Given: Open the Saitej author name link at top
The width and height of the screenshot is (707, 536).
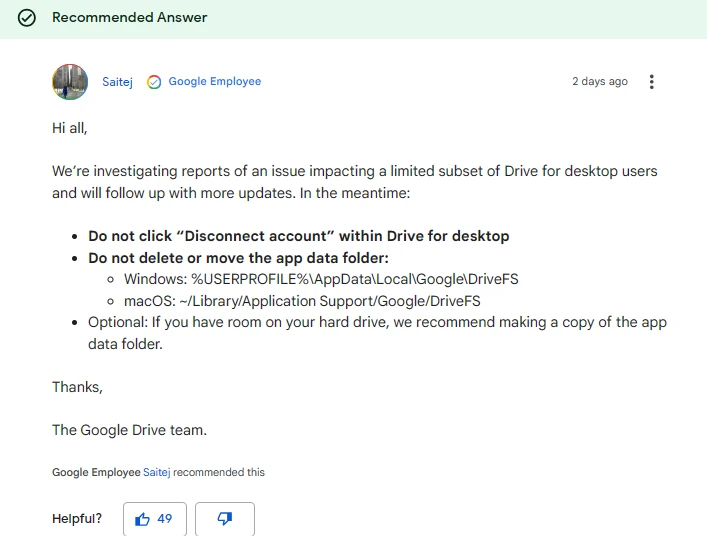Looking at the screenshot, I should tap(117, 82).
